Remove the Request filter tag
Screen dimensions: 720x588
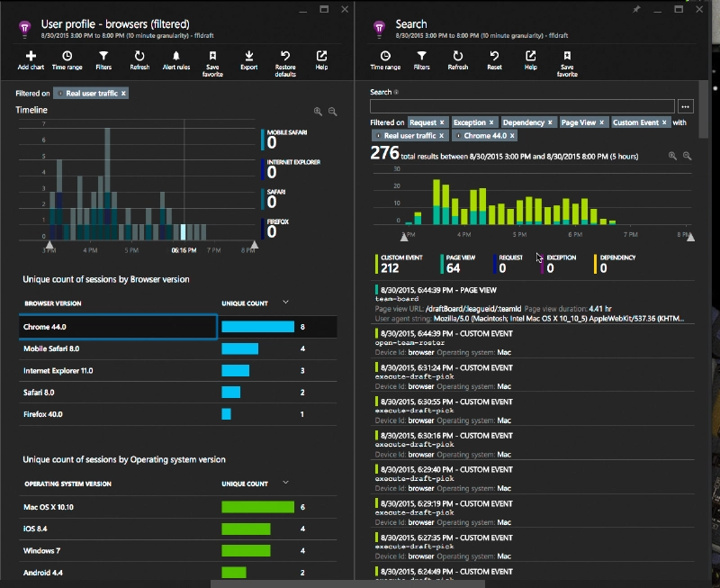tap(442, 122)
